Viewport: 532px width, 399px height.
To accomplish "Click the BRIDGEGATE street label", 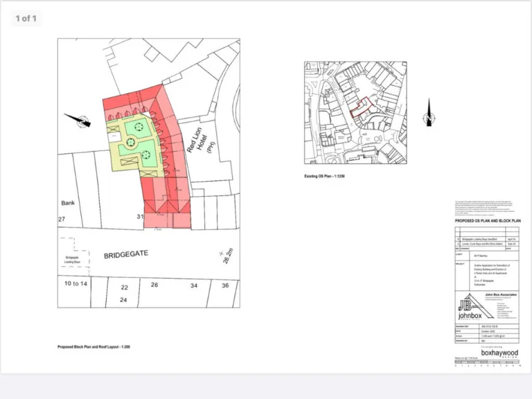I will (126, 255).
